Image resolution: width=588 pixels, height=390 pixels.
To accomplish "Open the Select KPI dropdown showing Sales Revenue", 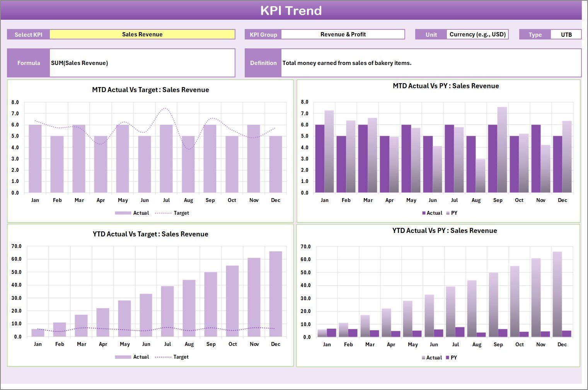I will [x=142, y=34].
